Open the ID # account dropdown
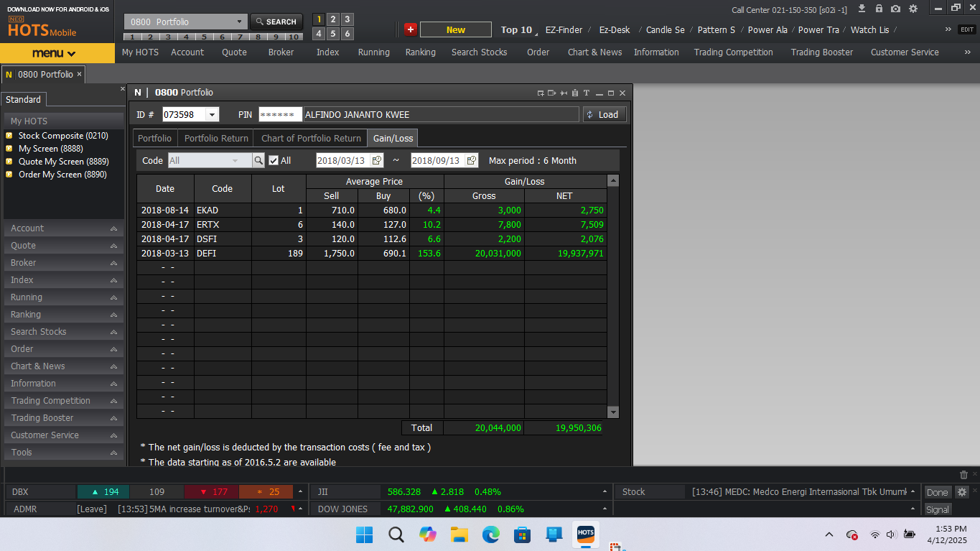Image resolution: width=980 pixels, height=551 pixels. [212, 115]
